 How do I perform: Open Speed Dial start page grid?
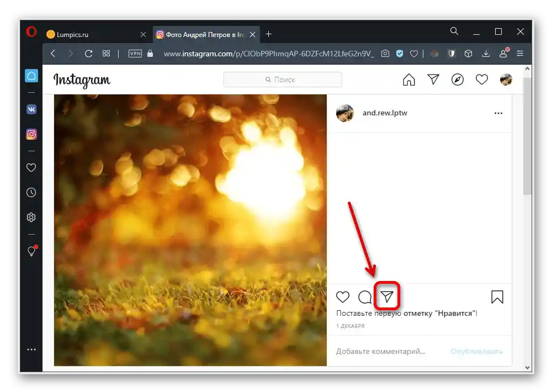coord(106,54)
